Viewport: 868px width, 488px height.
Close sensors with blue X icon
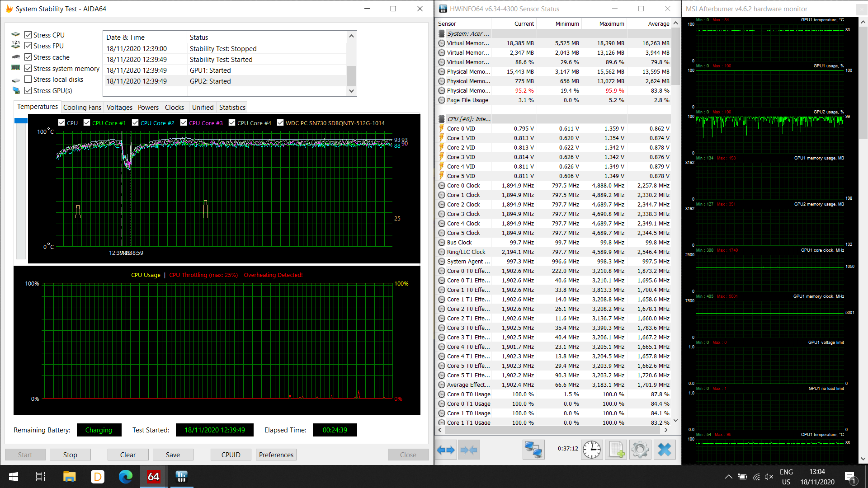point(665,450)
